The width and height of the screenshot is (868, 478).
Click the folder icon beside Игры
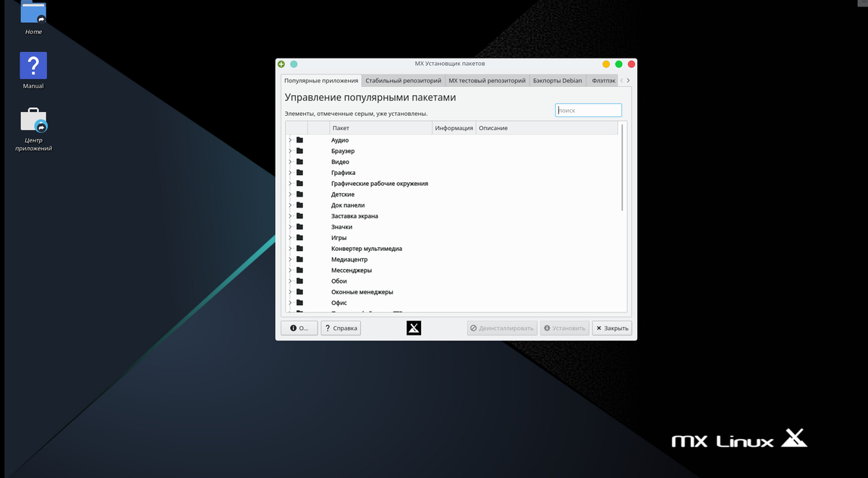pyautogui.click(x=299, y=238)
